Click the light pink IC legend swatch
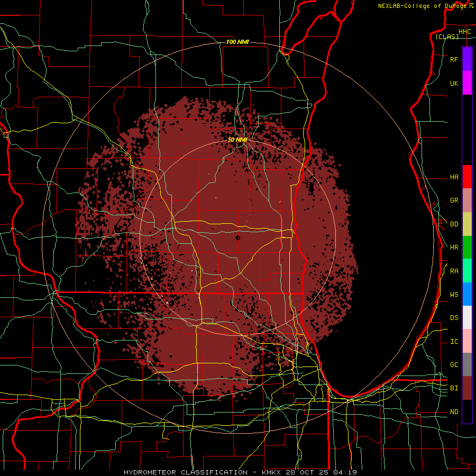The image size is (476, 476). (x=467, y=341)
